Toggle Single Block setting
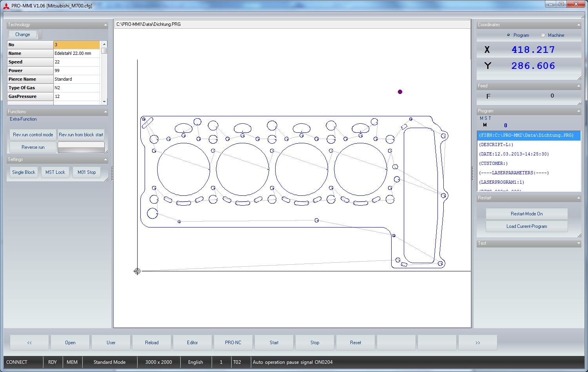The image size is (588, 372). click(x=24, y=172)
